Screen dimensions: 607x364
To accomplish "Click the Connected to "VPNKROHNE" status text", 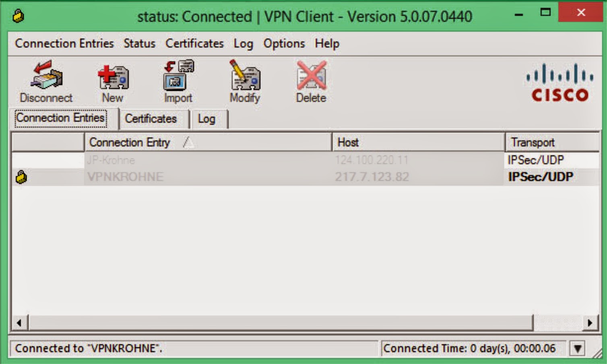I will pyautogui.click(x=89, y=348).
